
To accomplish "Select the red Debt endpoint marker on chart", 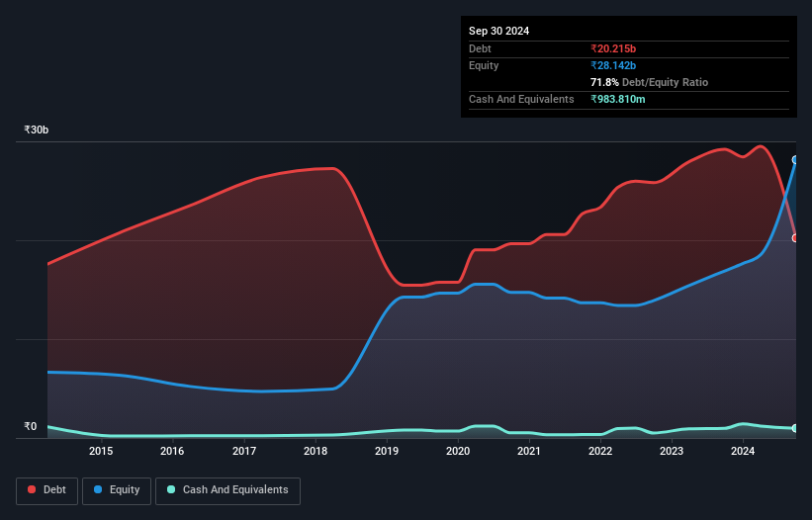I will (x=795, y=238).
